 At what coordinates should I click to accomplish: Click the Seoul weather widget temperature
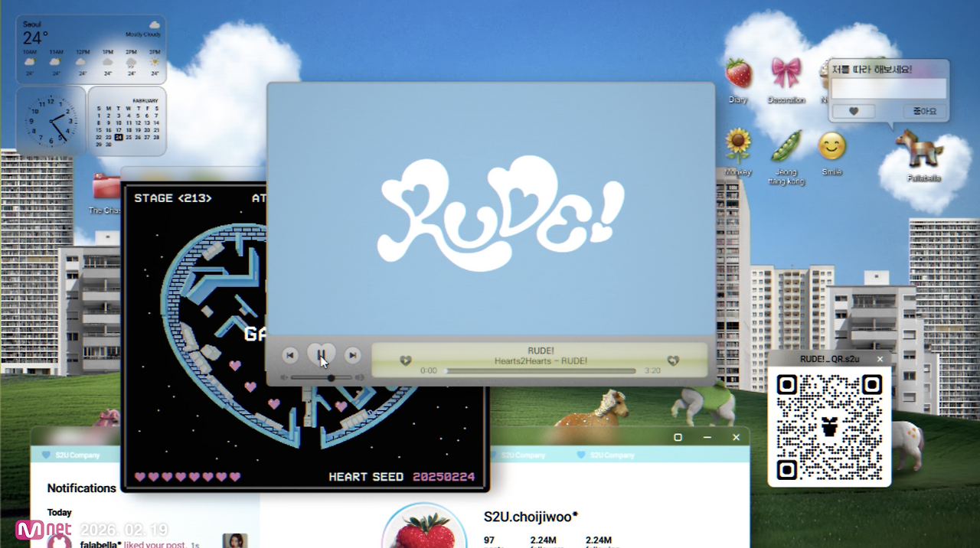coord(35,38)
